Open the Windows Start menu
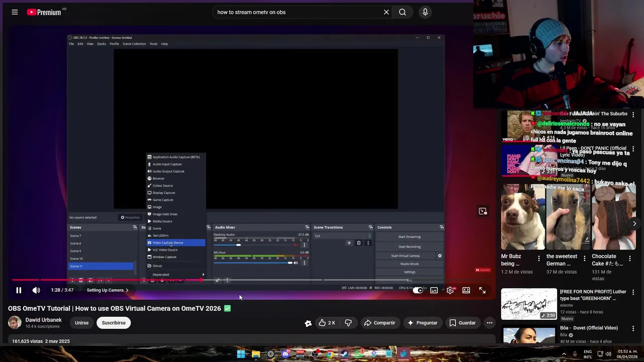This screenshot has width=644, height=362. 241,354
